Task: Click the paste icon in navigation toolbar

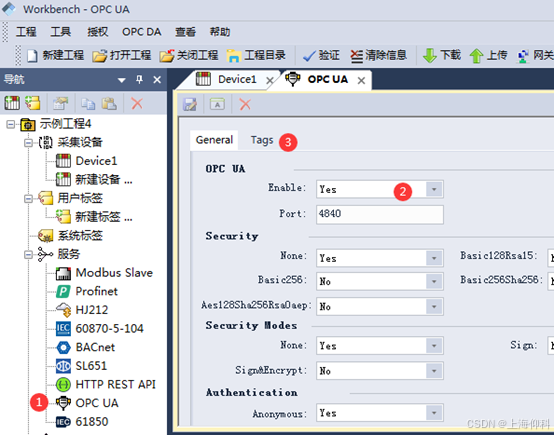Action: point(109,104)
